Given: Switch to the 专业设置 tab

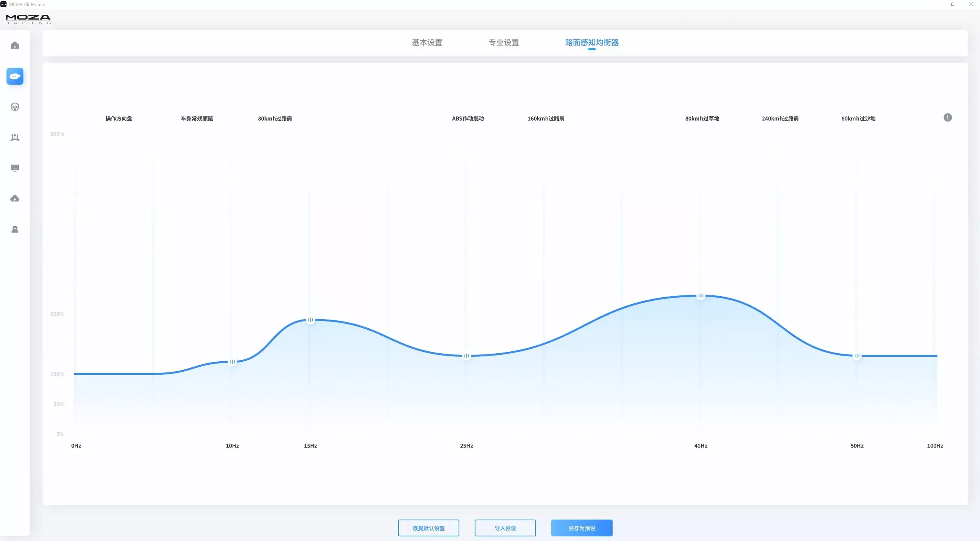Looking at the screenshot, I should click(x=503, y=43).
